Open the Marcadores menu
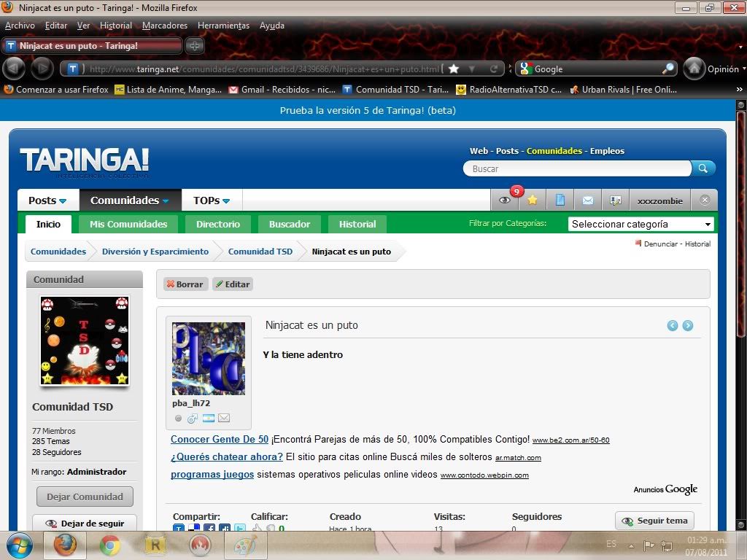747x560 pixels. 165,26
